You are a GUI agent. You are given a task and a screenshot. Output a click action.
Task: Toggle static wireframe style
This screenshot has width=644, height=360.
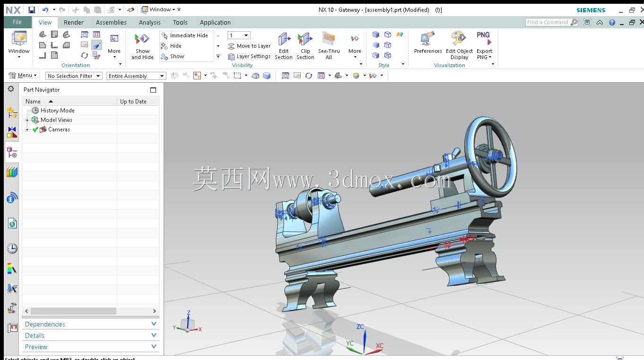(388, 55)
